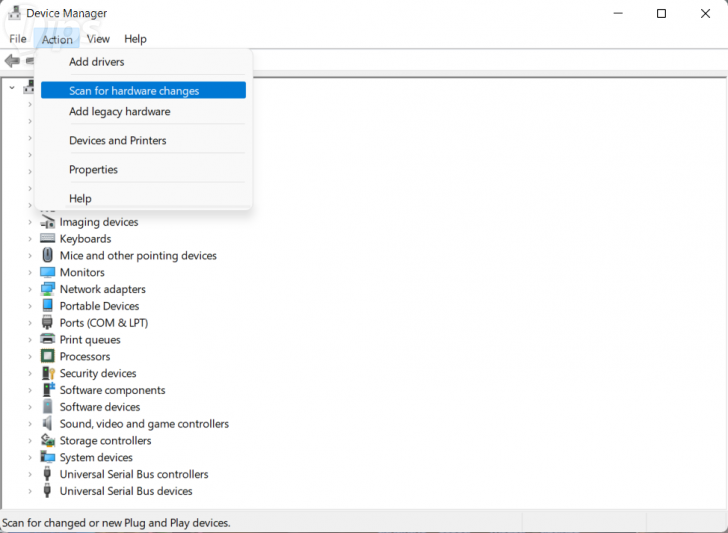This screenshot has width=728, height=533.
Task: Expand Sound, video and game controllers
Action: (30, 424)
